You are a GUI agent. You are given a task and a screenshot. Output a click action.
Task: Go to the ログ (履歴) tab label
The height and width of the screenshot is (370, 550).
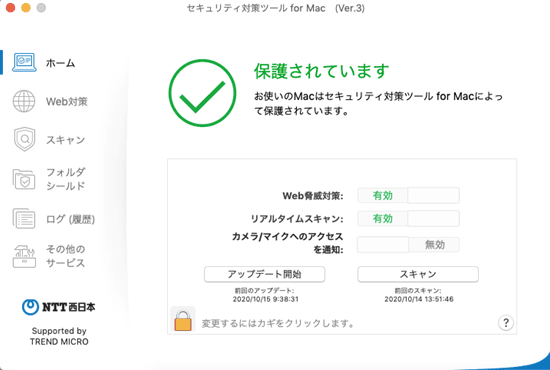point(71,219)
